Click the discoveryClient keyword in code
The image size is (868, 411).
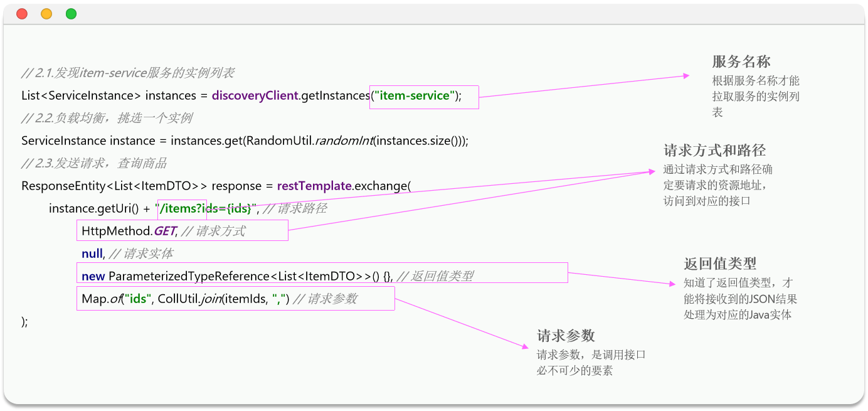click(255, 95)
